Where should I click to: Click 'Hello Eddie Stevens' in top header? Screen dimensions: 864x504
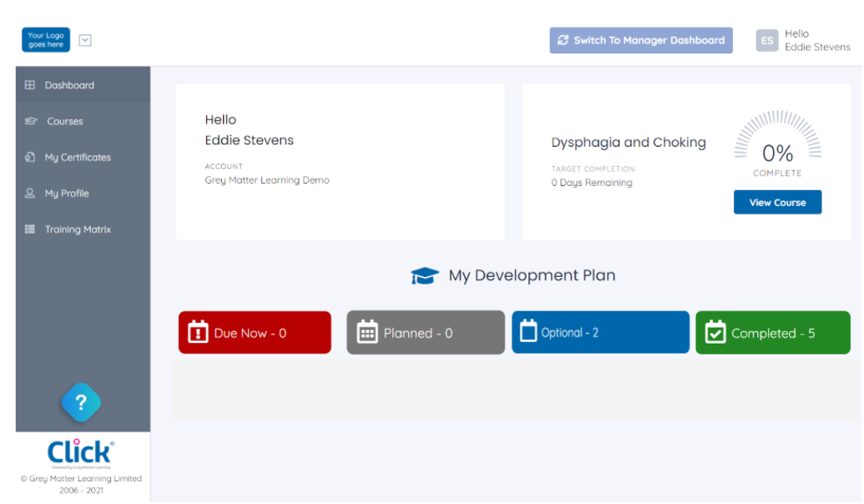pos(817,40)
